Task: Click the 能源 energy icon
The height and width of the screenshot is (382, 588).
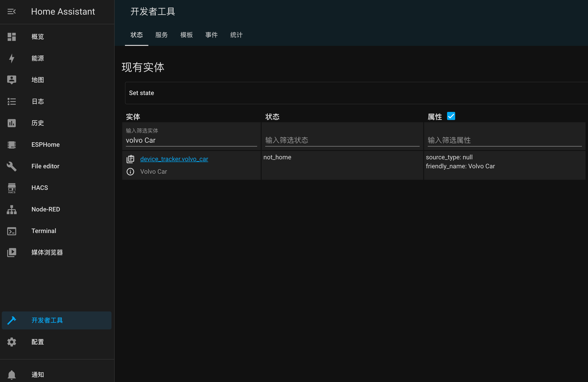Action: coord(11,58)
